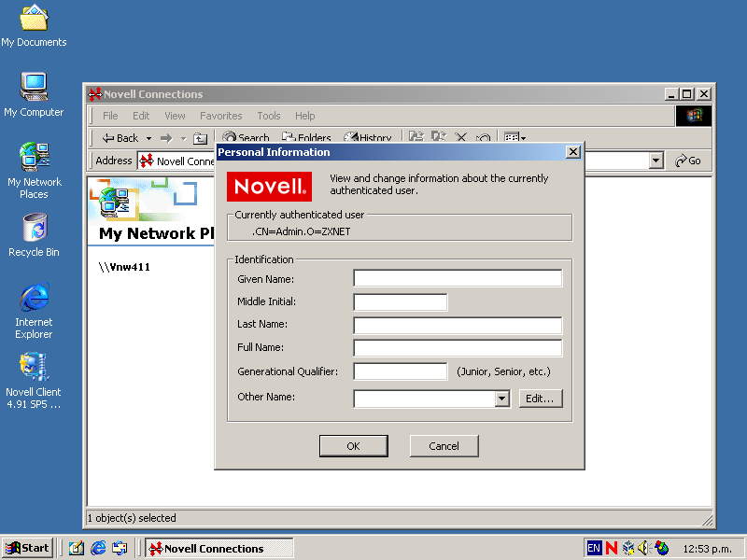Click the Delete X toolbar icon

tap(460, 137)
